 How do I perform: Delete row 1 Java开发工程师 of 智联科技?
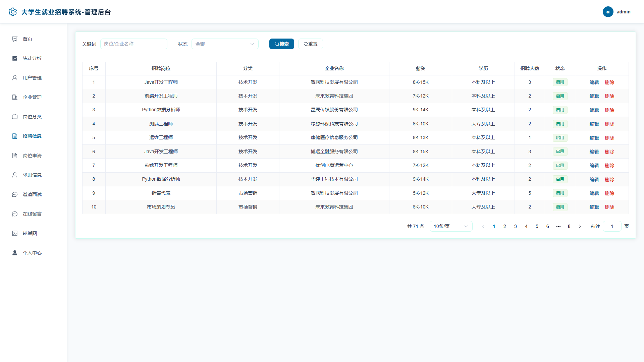pyautogui.click(x=609, y=82)
